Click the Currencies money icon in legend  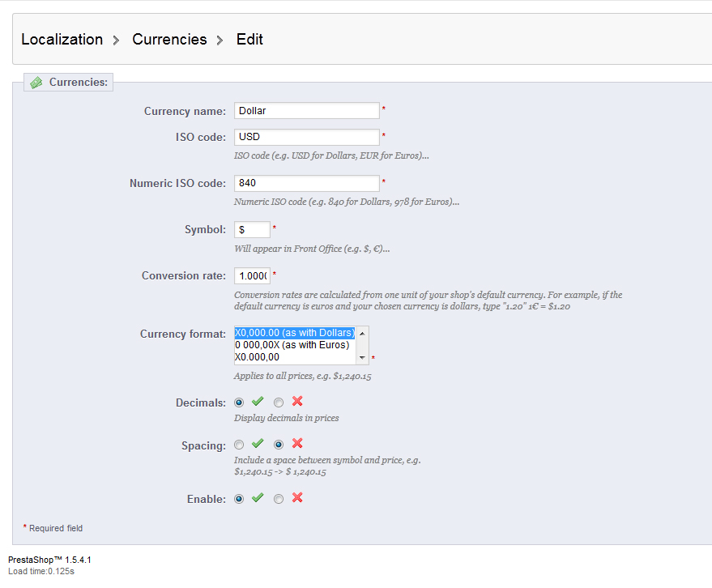pos(36,83)
